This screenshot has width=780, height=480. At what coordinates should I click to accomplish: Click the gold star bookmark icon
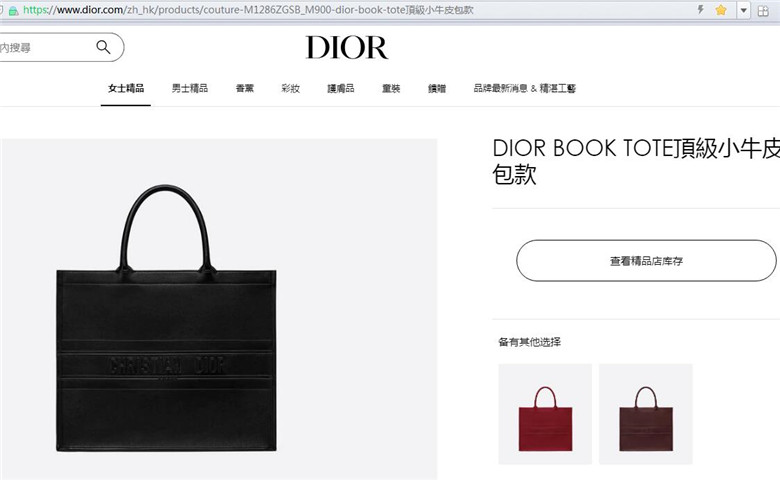[721, 9]
